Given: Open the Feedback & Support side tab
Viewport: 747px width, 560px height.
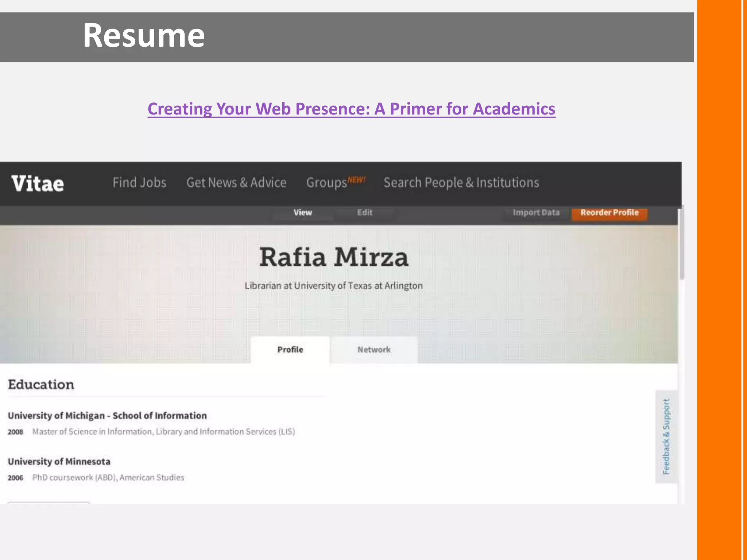Looking at the screenshot, I should click(666, 436).
